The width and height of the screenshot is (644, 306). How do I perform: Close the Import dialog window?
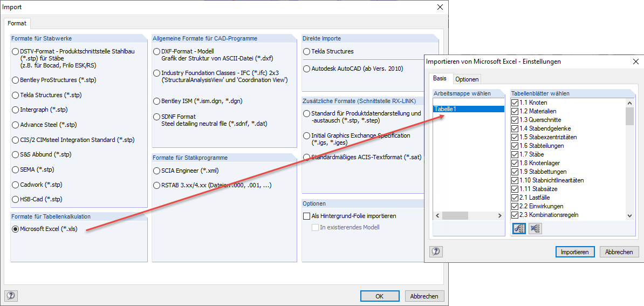440,7
